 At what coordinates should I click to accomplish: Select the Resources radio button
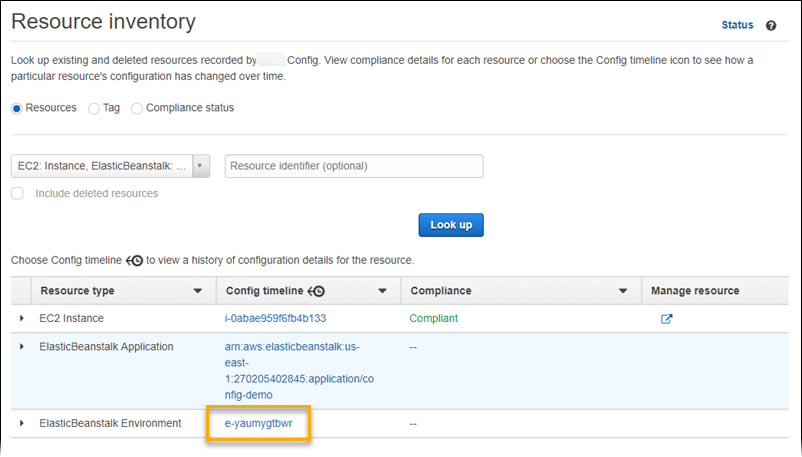click(17, 108)
